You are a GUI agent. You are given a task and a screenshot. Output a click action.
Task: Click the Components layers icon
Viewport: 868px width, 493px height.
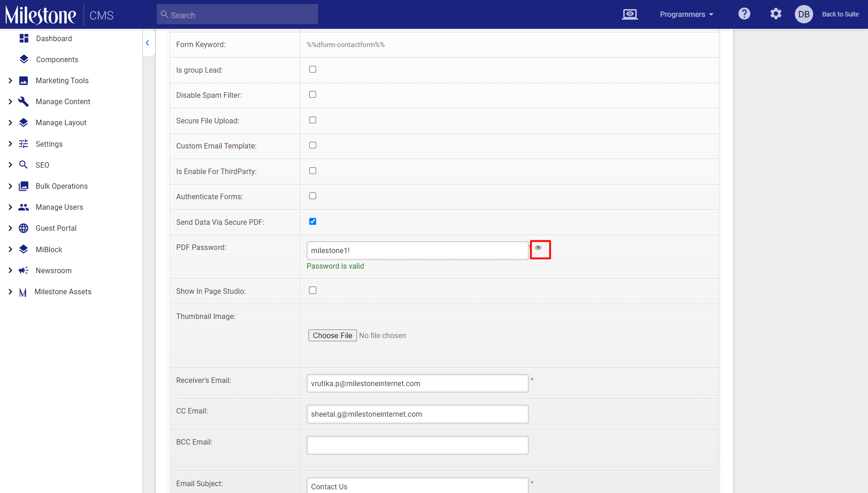point(24,59)
